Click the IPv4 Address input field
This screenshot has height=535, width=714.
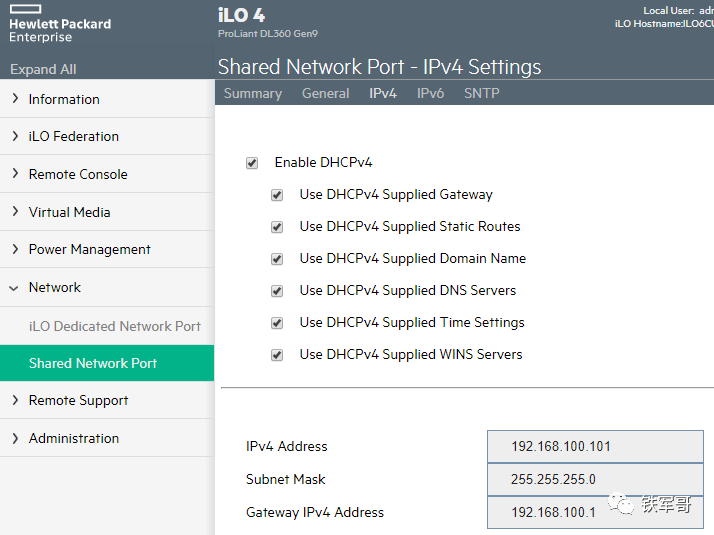pos(595,447)
